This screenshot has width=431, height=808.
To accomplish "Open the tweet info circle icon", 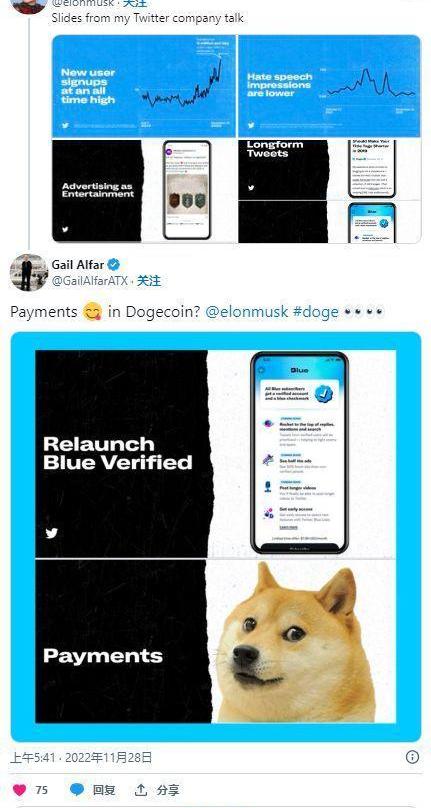I will coord(412,756).
